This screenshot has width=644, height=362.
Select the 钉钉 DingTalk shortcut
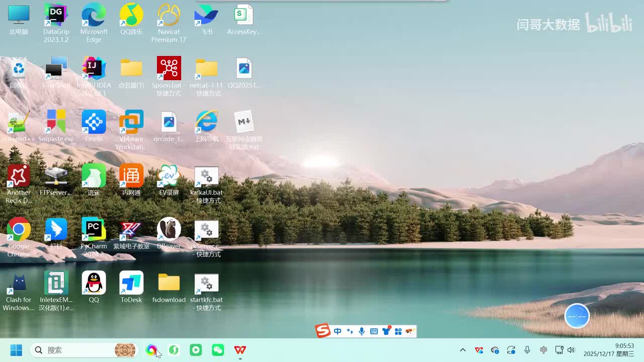coord(56,234)
